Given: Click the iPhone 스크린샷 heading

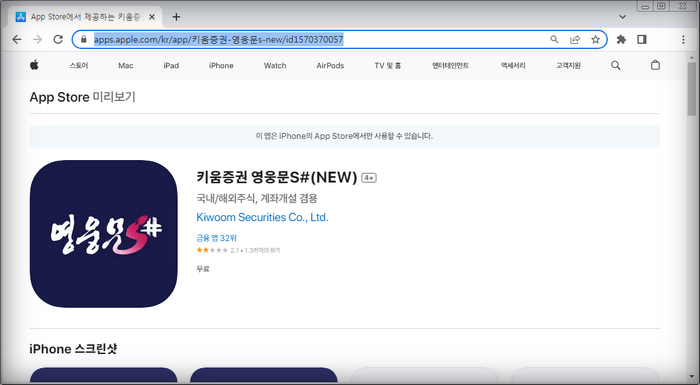Looking at the screenshot, I should 73,349.
